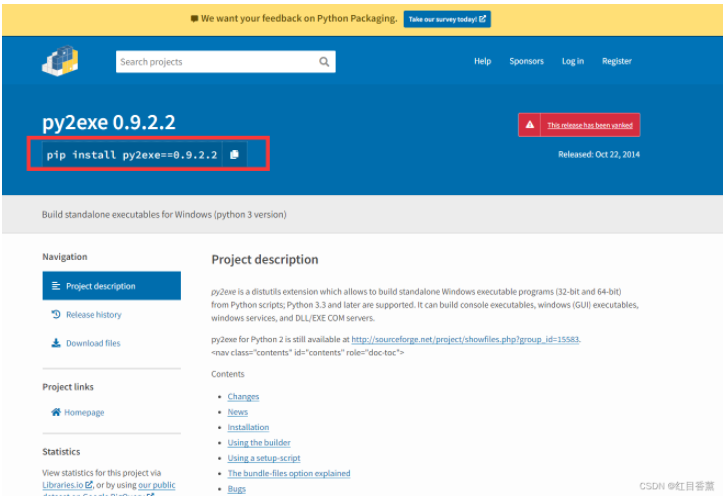Click the survey feedback speech bubble icon

point(195,19)
